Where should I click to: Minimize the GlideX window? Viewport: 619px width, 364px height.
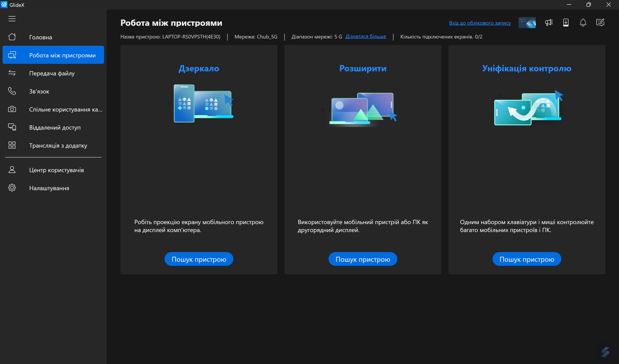[x=569, y=5]
